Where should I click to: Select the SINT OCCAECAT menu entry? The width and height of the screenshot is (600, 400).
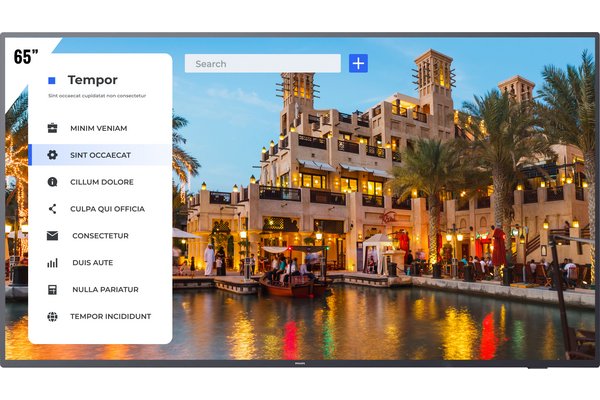coord(100,155)
